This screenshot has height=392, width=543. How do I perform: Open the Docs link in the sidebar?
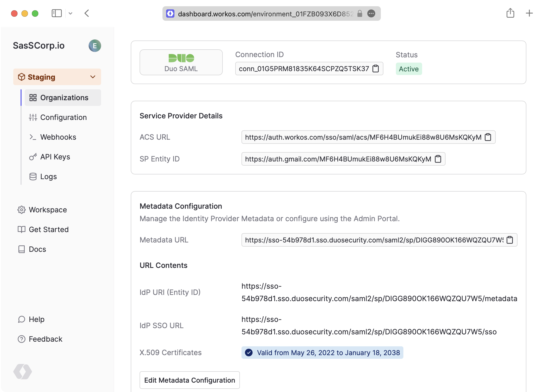37,249
